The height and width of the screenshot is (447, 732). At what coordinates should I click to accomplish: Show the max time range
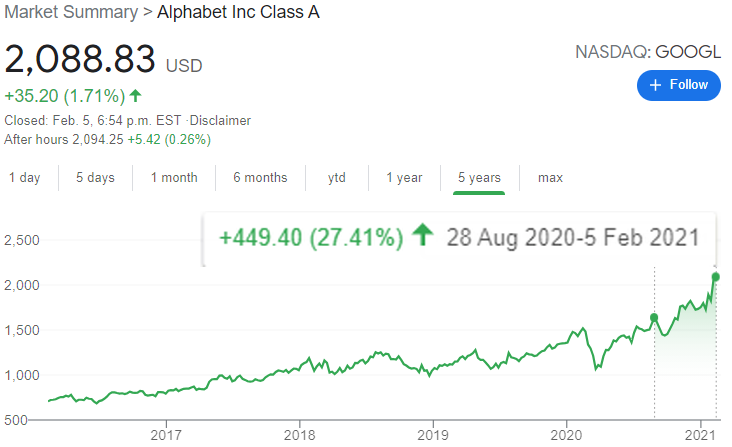pos(550,178)
